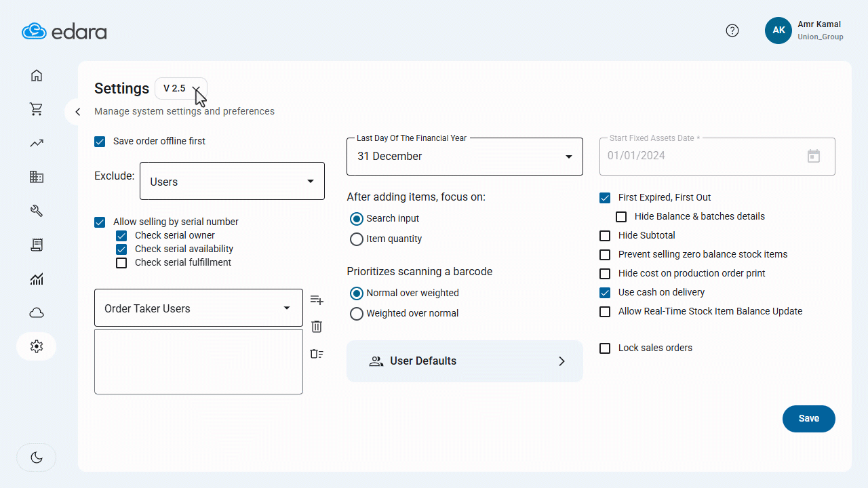Click the edara logo
This screenshot has height=488, width=868.
coord(64,31)
